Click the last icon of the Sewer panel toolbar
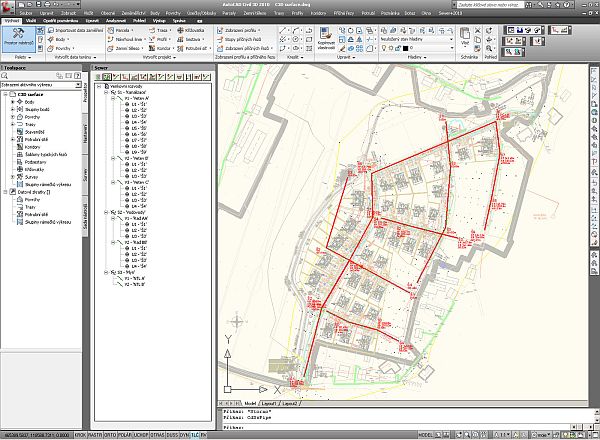Screen dimensions: 600x440 [207, 77]
